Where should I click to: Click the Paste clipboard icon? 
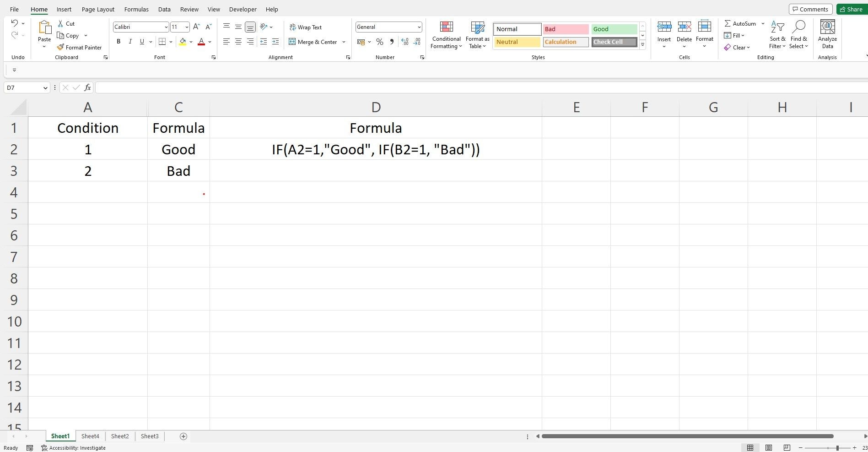click(44, 27)
